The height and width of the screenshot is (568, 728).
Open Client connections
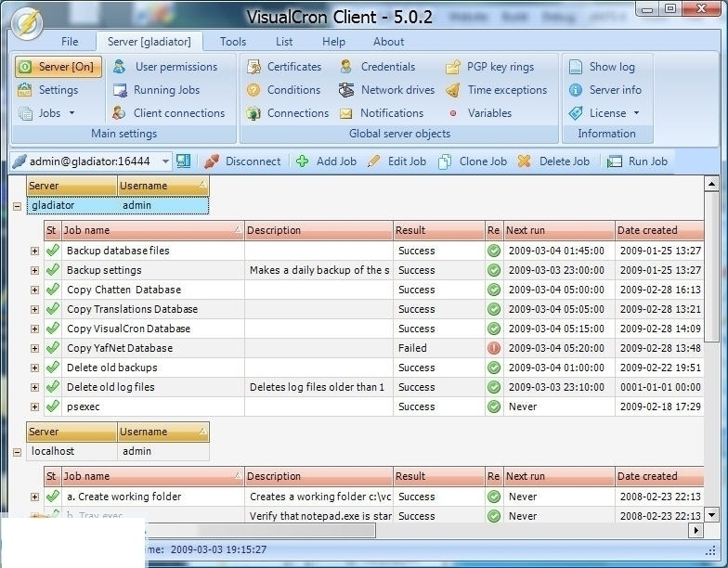click(x=169, y=113)
